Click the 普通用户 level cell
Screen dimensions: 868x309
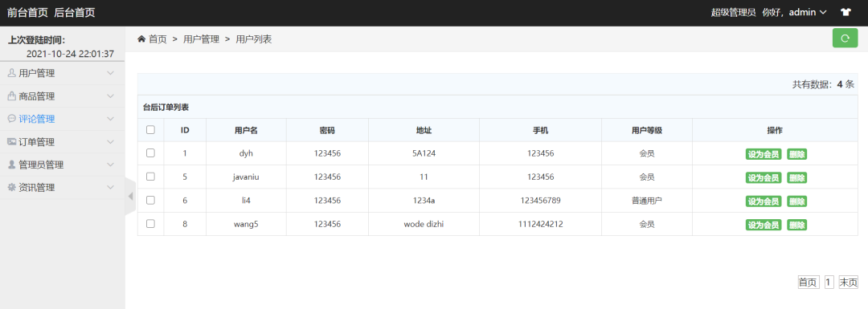coord(647,201)
